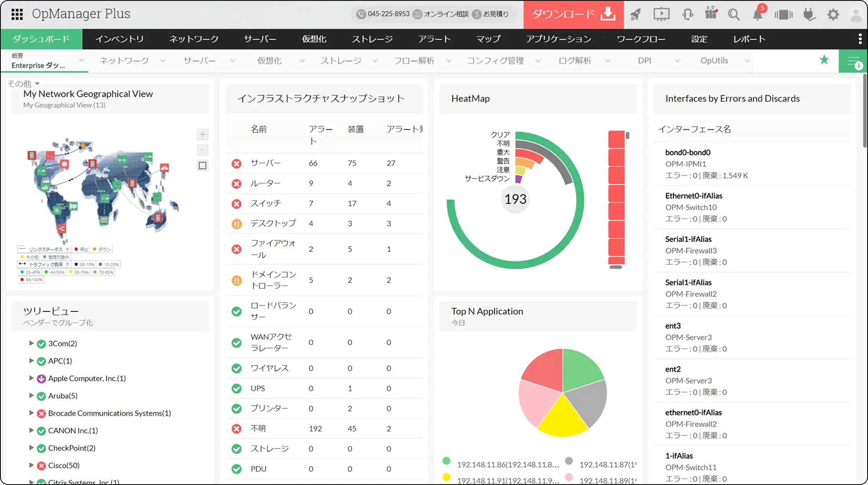Click the map full-extent square button
The image size is (868, 485).
tap(203, 165)
